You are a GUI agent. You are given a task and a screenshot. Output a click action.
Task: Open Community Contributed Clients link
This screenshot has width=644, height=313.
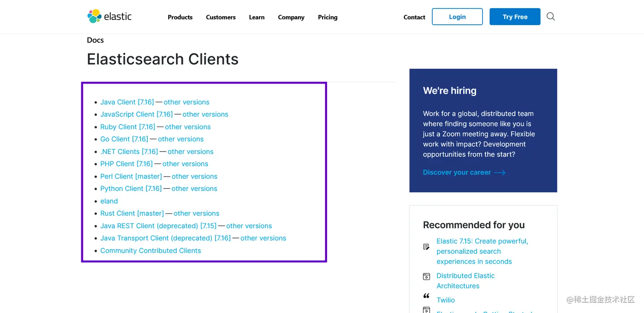[151, 251]
